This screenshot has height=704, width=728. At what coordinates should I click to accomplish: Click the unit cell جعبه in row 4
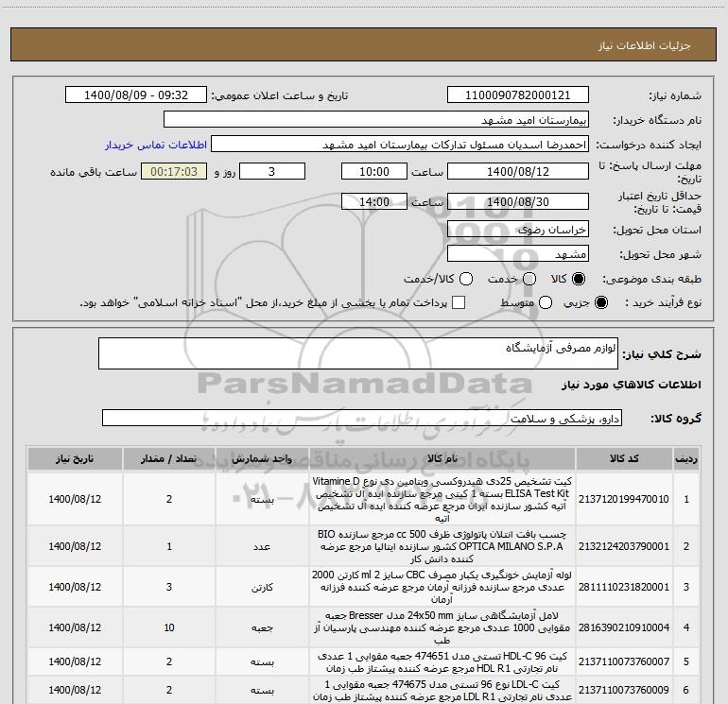tap(262, 627)
